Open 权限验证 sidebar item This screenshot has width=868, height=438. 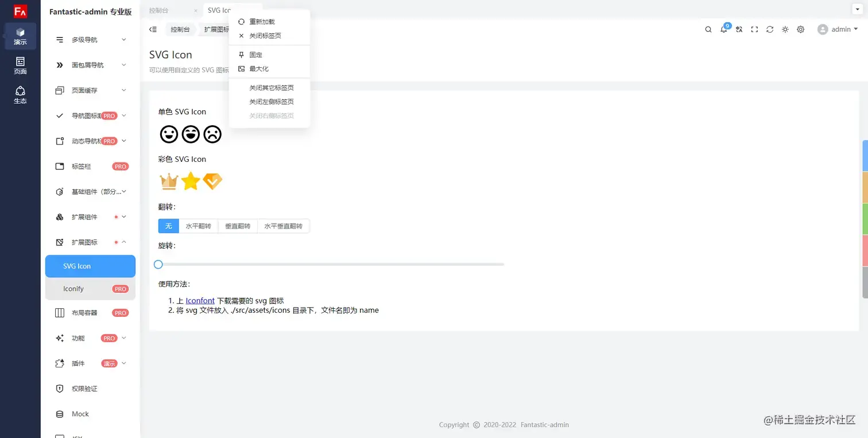[92, 388]
